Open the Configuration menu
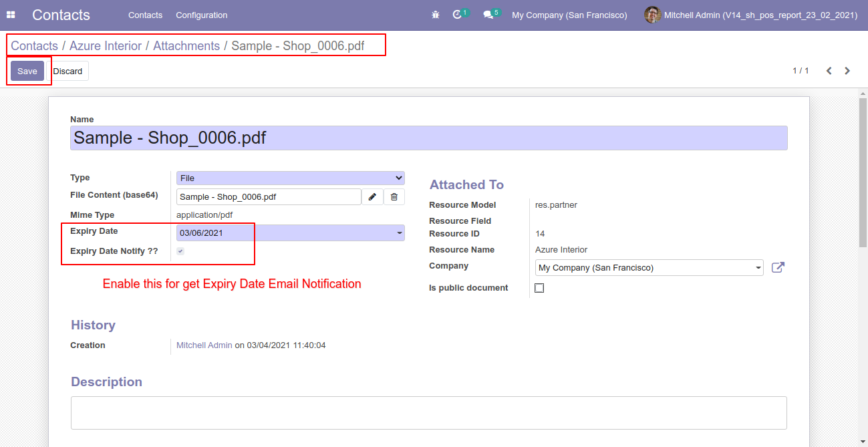Viewport: 868px width, 447px height. 202,15
